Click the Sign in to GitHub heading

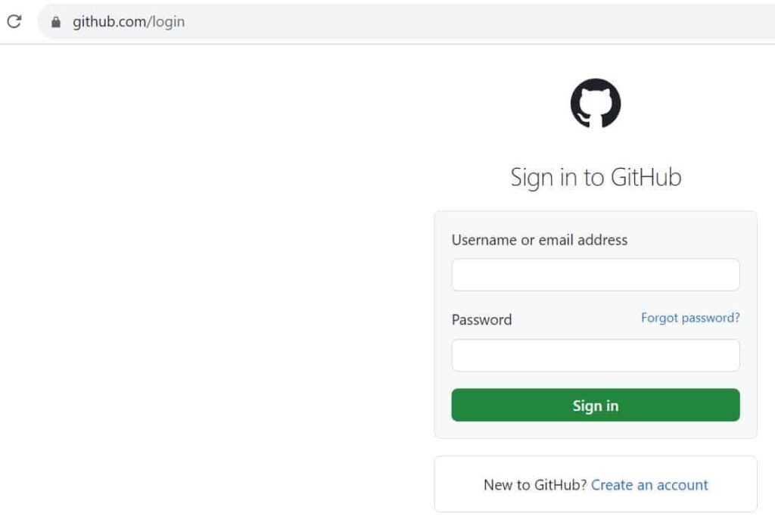[596, 176]
